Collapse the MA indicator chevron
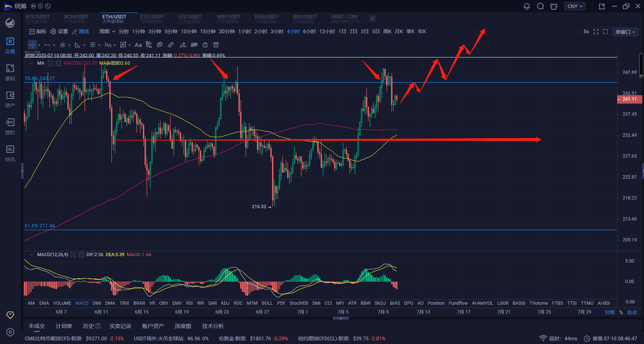Screen dimensions: 644x344 (x=32, y=63)
